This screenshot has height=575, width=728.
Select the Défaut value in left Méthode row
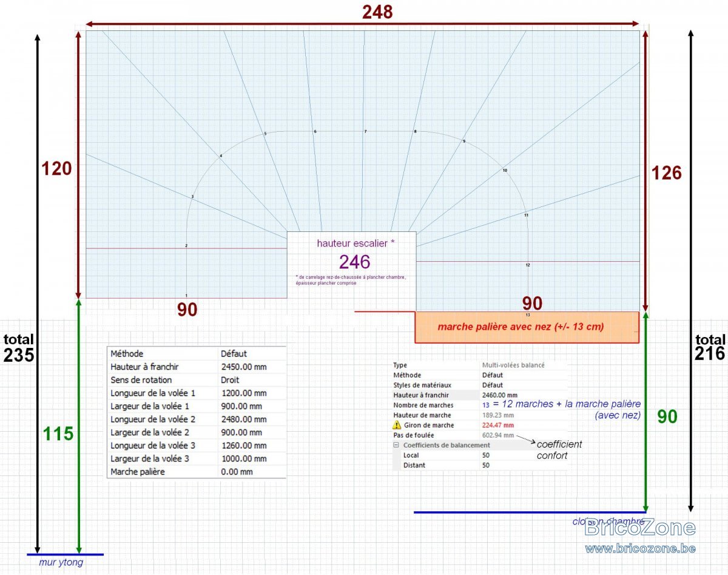pos(234,353)
